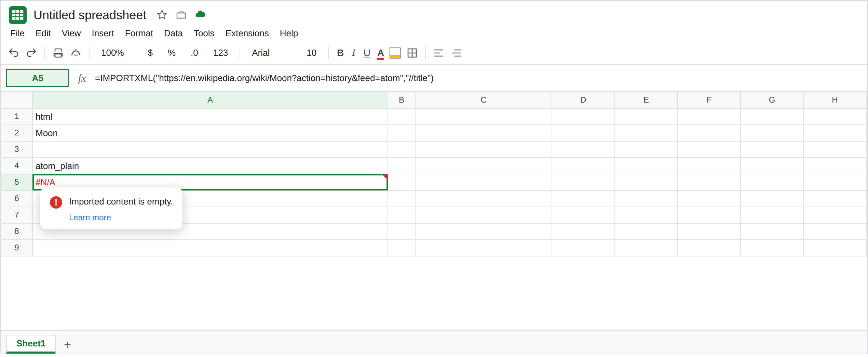This screenshot has width=868, height=357.
Task: Open the borders tool
Action: click(412, 53)
